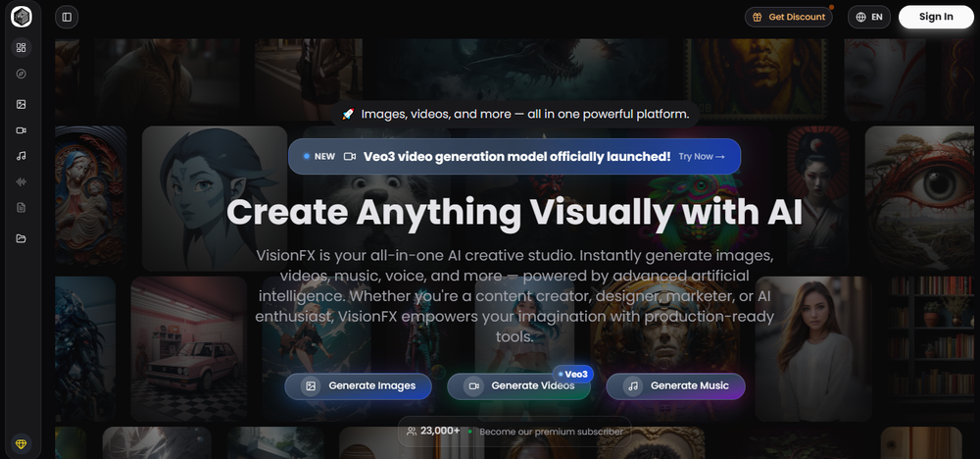
Task: Click the bookshelf thumbnail
Action: click(931, 349)
